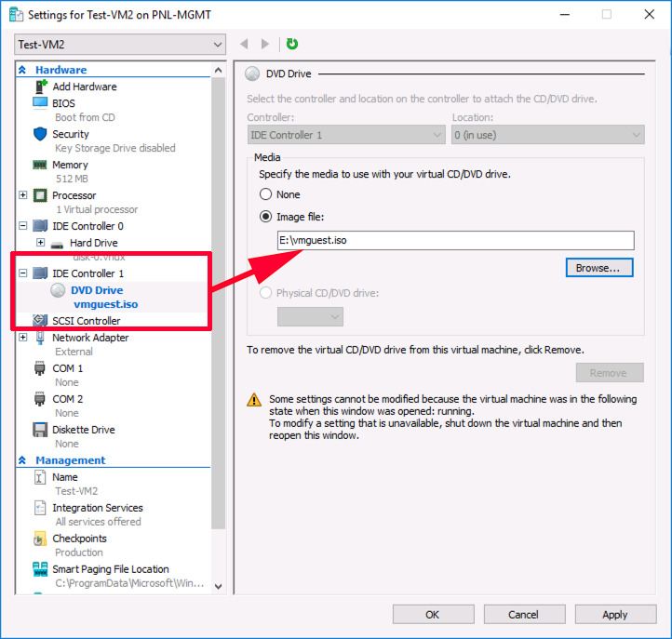
Task: Select the Diskette Drive floppy icon
Action: [x=40, y=430]
